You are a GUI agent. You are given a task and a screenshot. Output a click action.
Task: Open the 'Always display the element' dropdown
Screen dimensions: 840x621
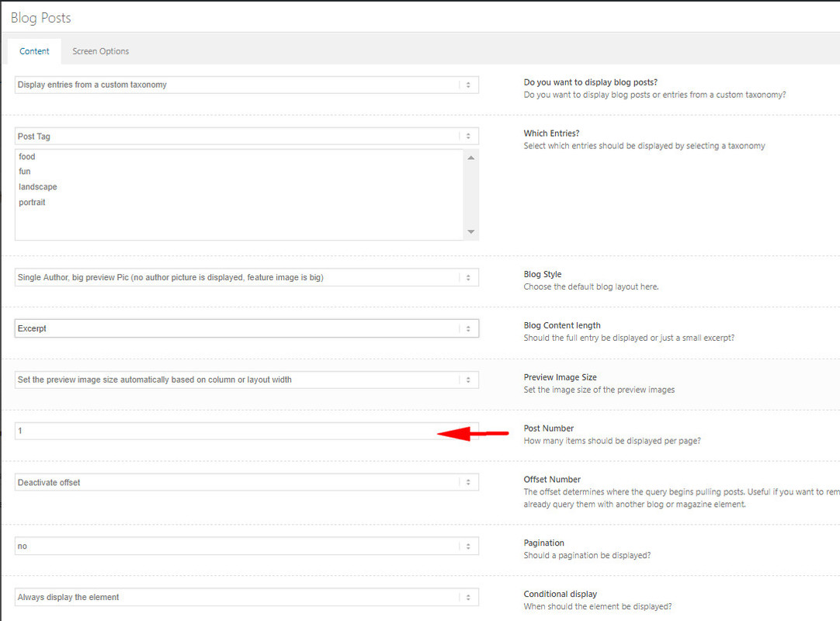pos(246,597)
